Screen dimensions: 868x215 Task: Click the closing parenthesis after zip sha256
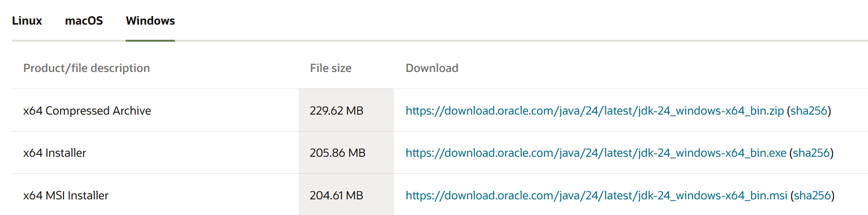(830, 111)
